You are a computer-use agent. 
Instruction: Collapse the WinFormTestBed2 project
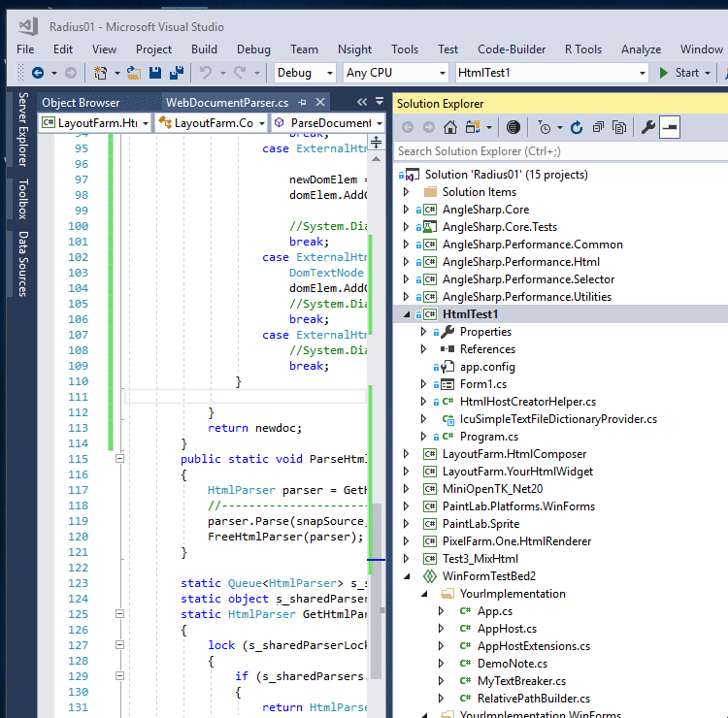click(407, 576)
